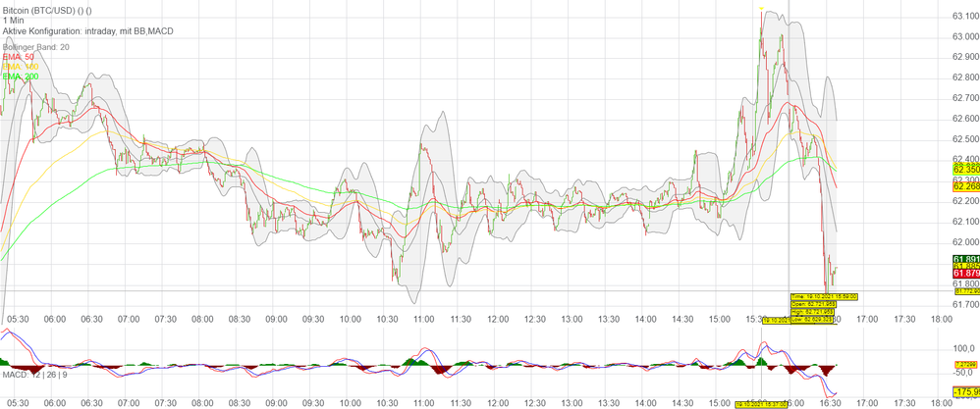
Task: Click the 62.800 price axis label
Action: coord(965,77)
